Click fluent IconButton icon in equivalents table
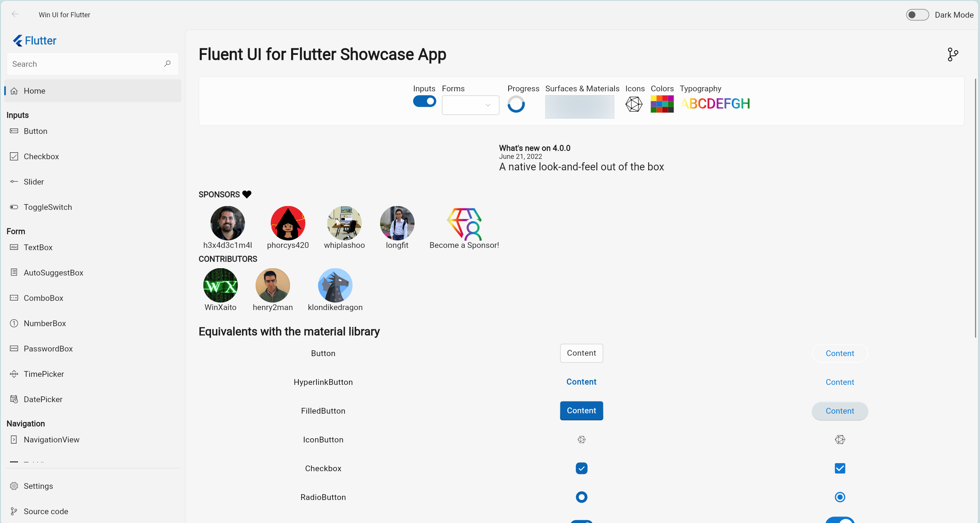The height and width of the screenshot is (523, 980). (581, 439)
